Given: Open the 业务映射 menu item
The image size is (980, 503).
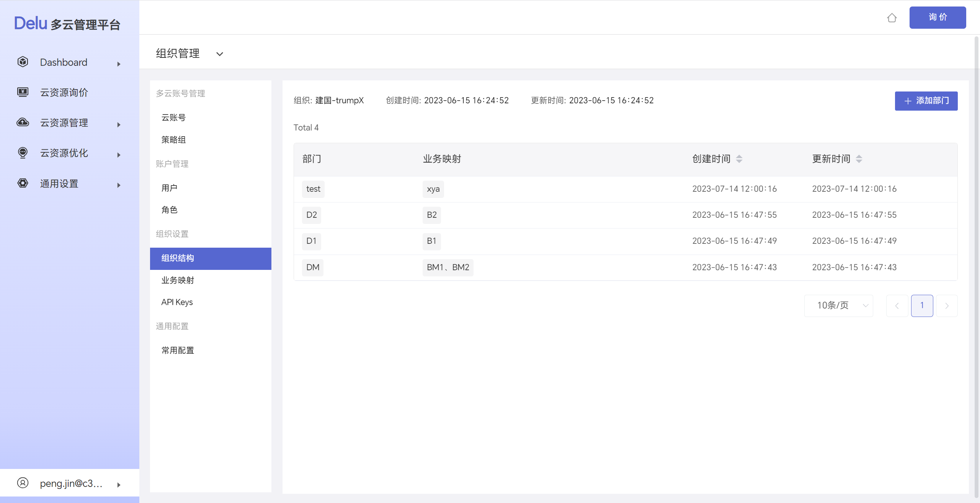Looking at the screenshot, I should [x=178, y=280].
